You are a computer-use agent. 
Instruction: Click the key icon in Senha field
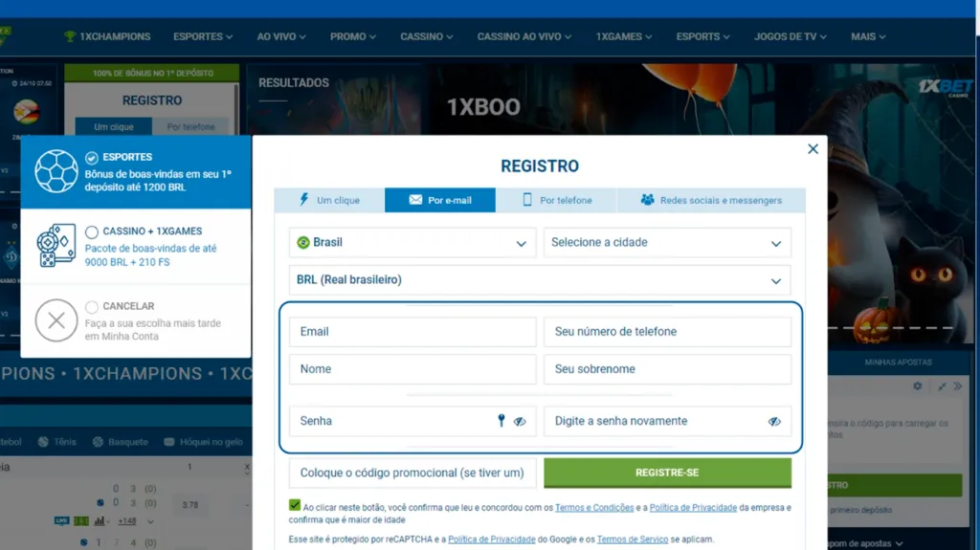(501, 421)
